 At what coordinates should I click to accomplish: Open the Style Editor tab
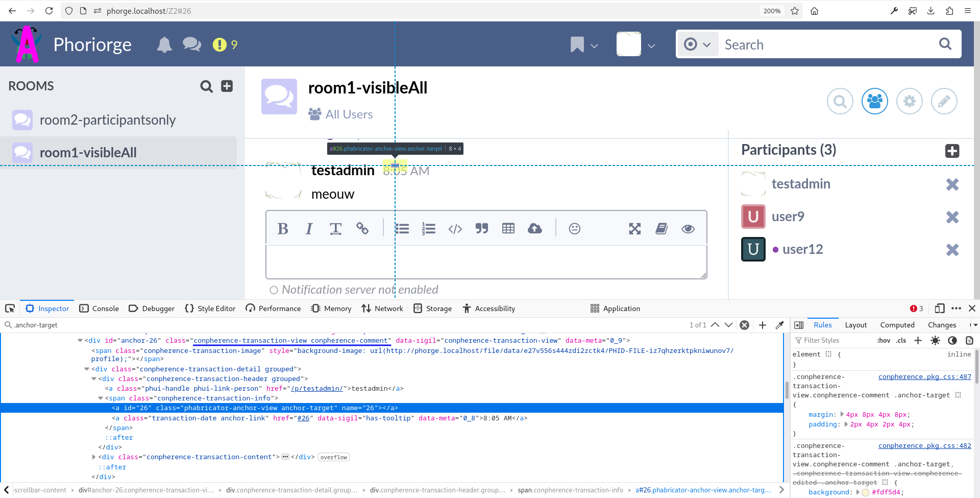coord(210,309)
